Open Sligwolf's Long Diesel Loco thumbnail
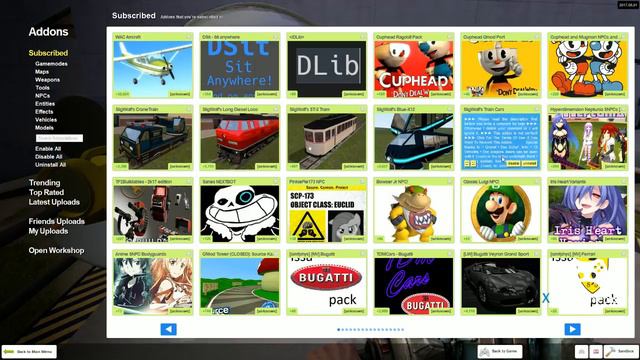The width and height of the screenshot is (640, 360). point(240,141)
